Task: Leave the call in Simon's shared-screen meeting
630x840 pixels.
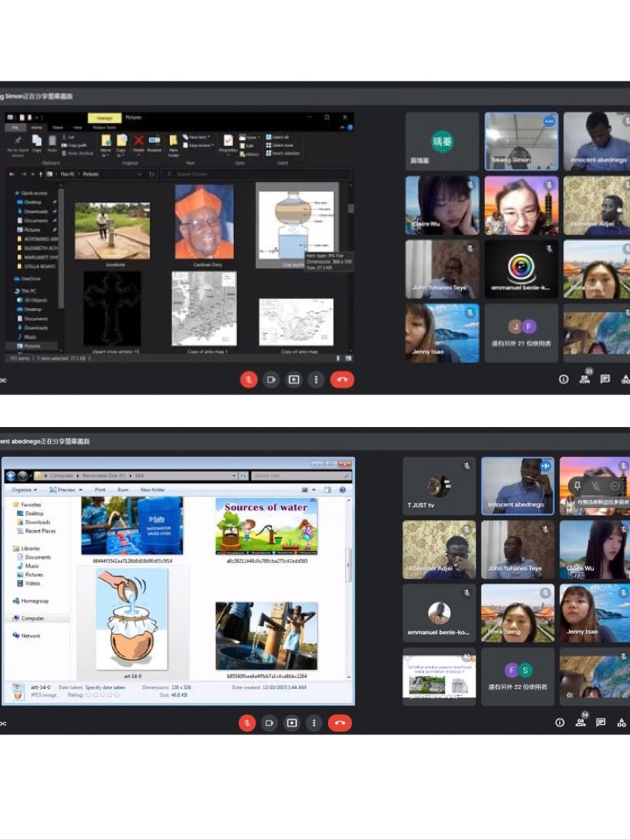Action: [x=342, y=379]
